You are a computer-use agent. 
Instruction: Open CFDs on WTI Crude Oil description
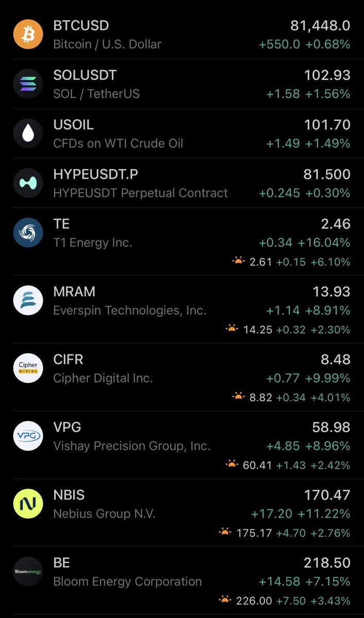click(x=118, y=144)
